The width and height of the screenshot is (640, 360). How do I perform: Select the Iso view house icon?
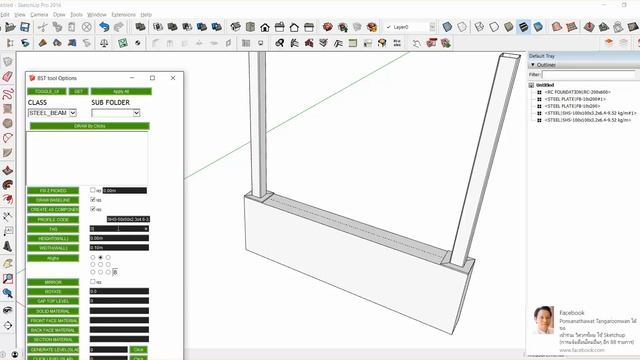[236, 27]
